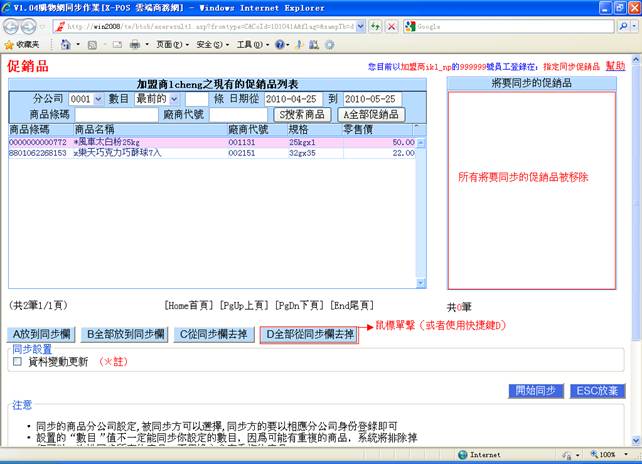Open the 页面(P) menu
Image resolution: width=642 pixels, height=464 pixels.
(170, 45)
